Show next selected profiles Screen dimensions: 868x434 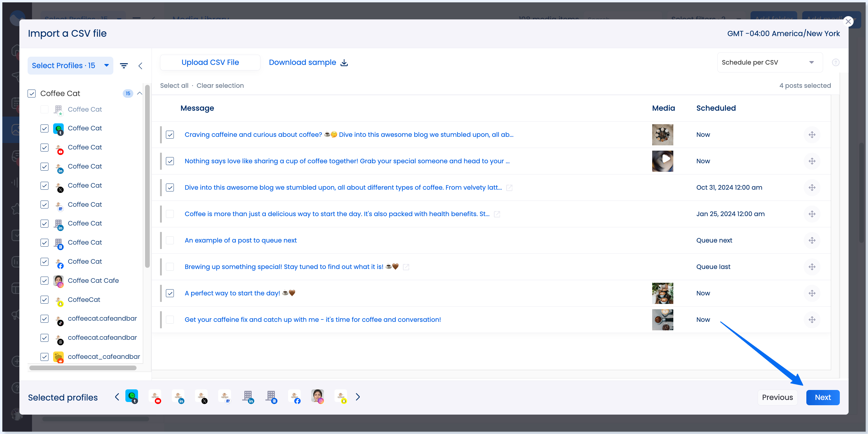pyautogui.click(x=358, y=397)
